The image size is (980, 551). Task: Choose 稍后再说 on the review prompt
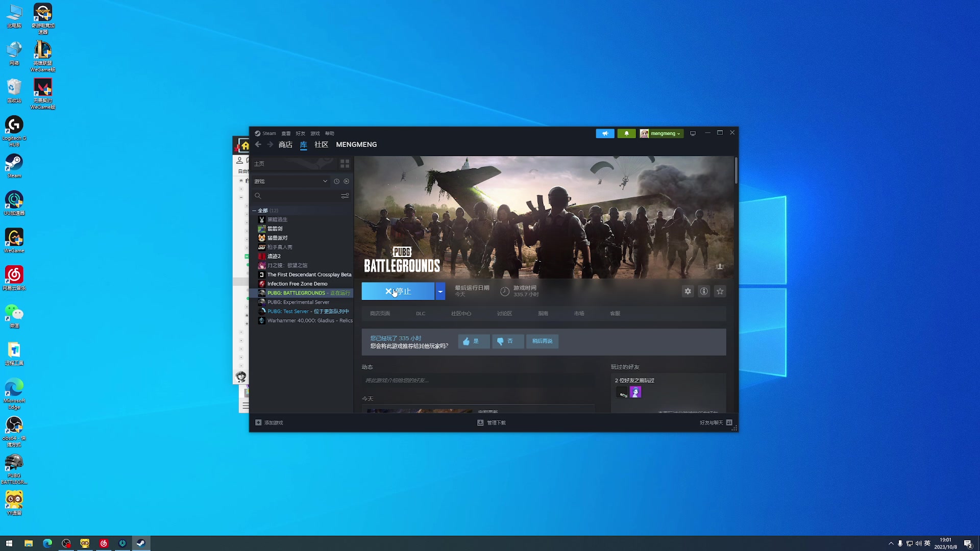[x=542, y=341]
